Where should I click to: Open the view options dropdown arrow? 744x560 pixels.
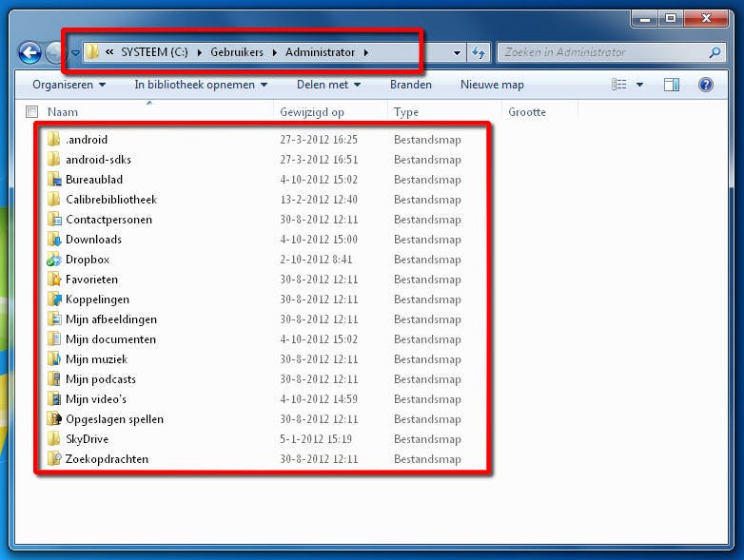click(639, 86)
